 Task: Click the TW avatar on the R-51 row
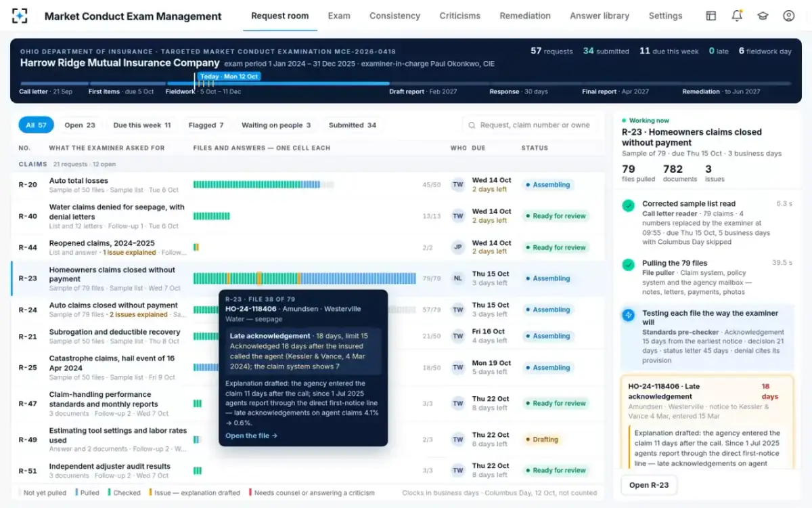(458, 470)
